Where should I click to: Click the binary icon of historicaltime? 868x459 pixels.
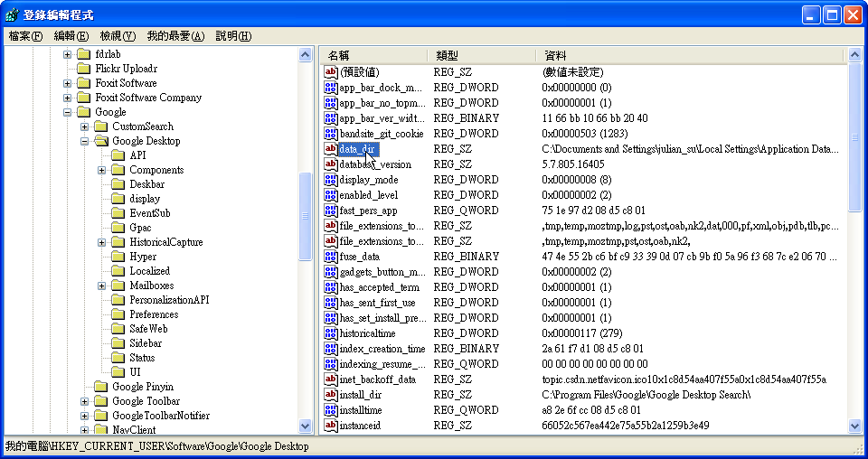tap(331, 333)
